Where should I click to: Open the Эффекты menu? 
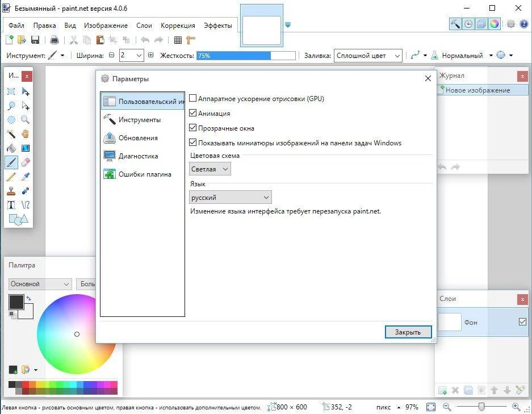click(x=218, y=26)
